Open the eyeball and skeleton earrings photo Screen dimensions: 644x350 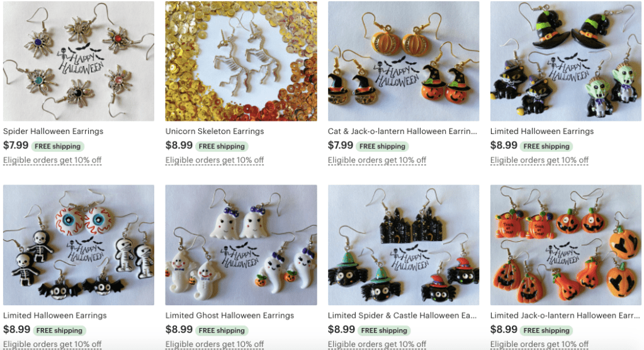pyautogui.click(x=79, y=245)
